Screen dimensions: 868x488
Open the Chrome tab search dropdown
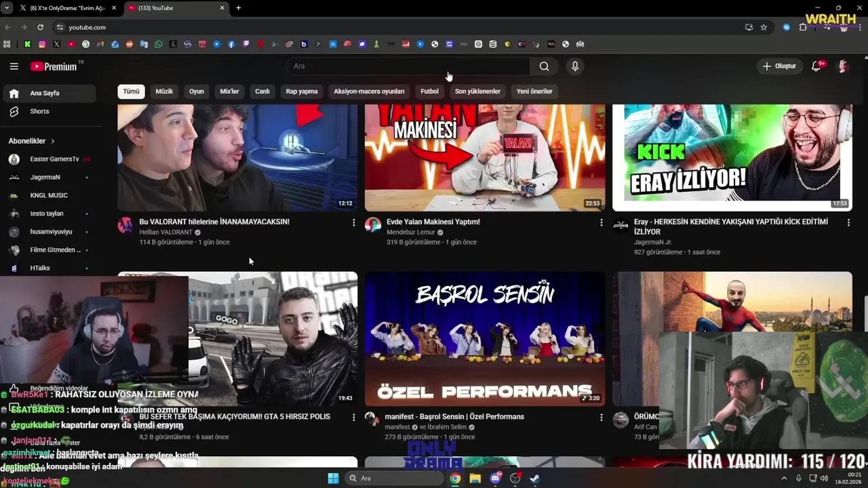click(7, 8)
